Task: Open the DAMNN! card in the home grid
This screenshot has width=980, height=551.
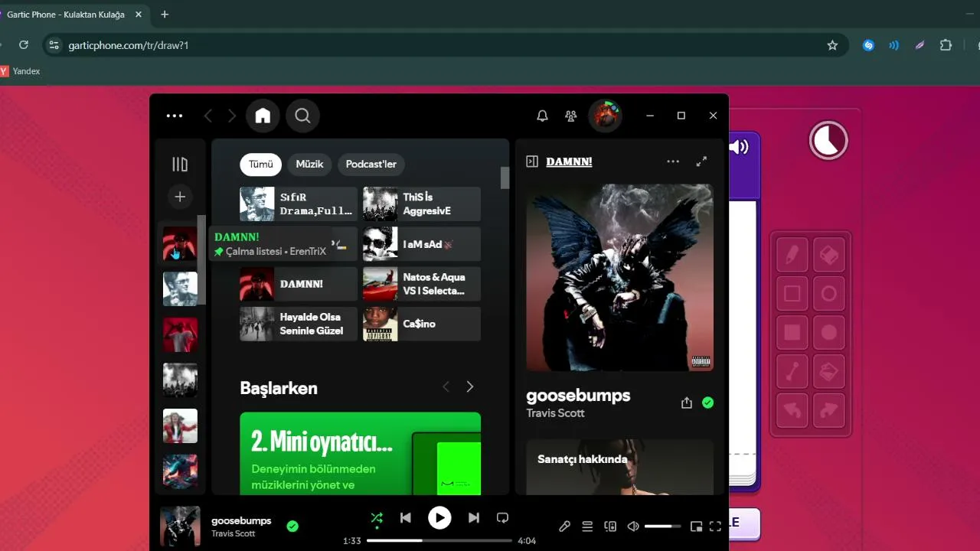Action: pyautogui.click(x=299, y=284)
